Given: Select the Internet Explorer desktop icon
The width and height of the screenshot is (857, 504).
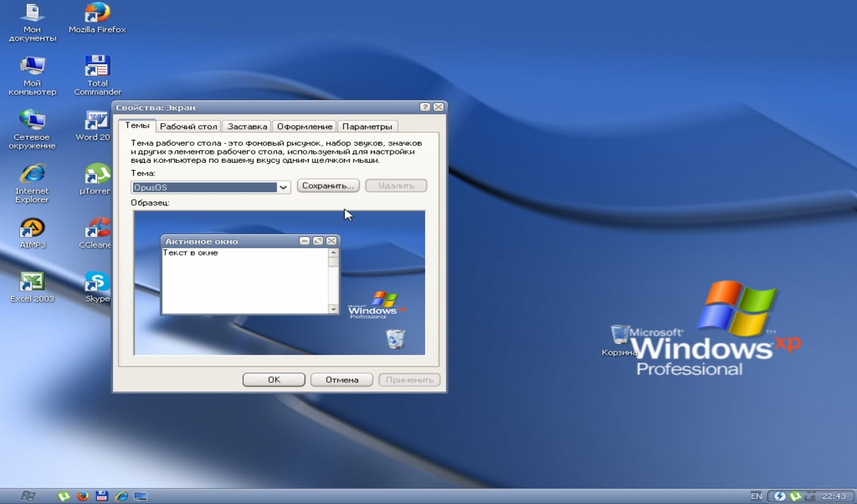Looking at the screenshot, I should (32, 175).
